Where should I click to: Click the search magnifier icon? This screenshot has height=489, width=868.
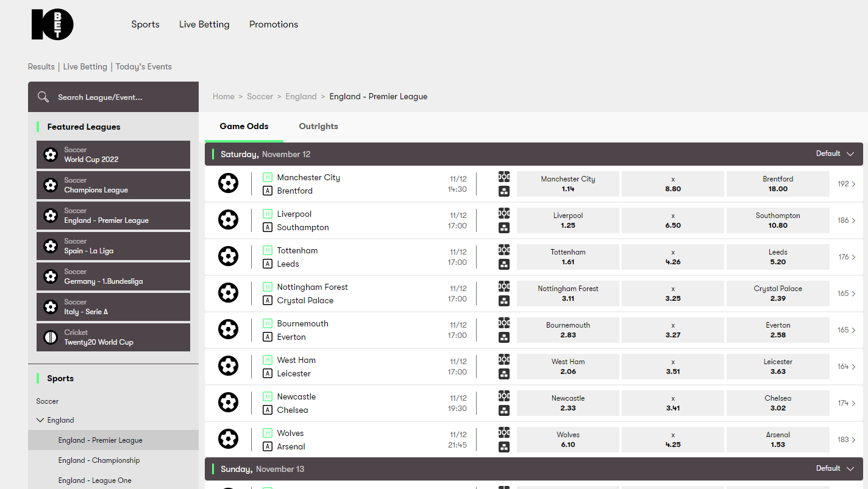coord(43,97)
